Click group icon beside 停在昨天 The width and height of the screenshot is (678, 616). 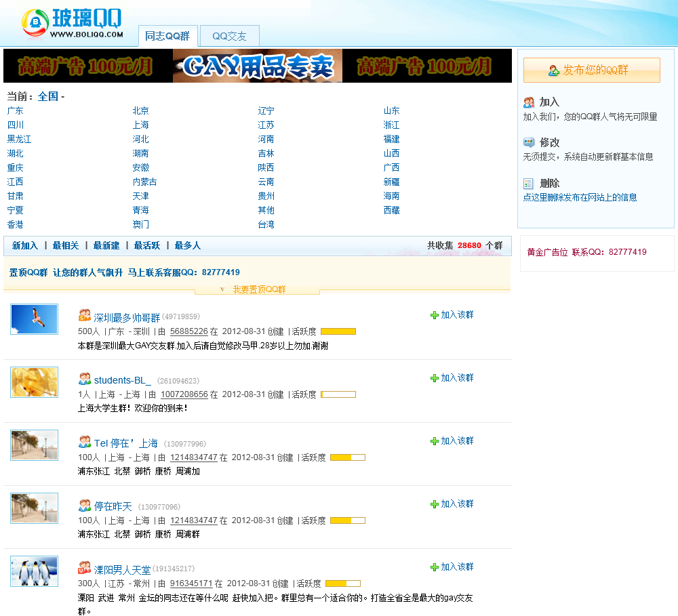click(84, 505)
